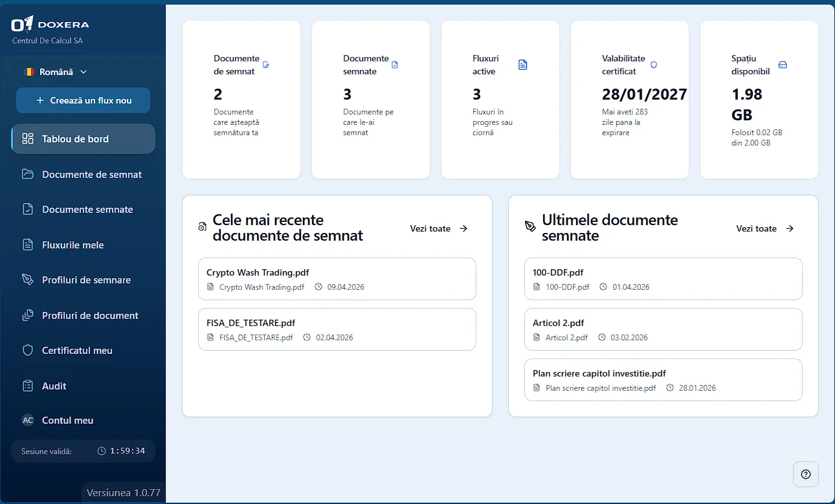Go to Documente de semnat sidebar item
The image size is (835, 504).
[83, 174]
